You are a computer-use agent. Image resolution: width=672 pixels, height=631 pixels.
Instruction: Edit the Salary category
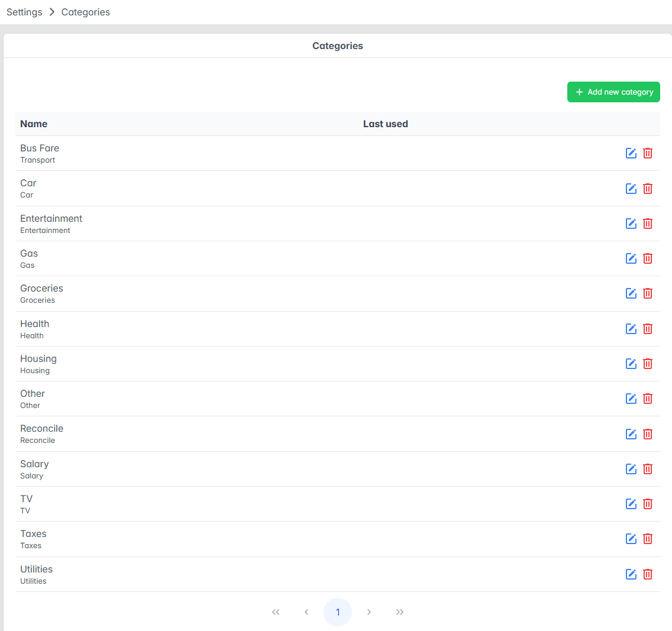tap(631, 469)
